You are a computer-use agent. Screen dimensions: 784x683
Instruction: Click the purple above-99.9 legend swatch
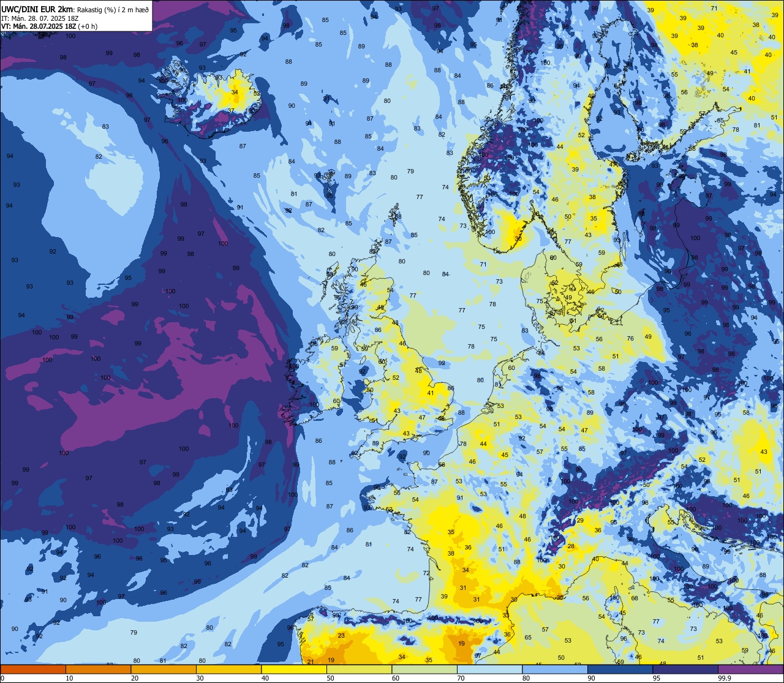750,669
